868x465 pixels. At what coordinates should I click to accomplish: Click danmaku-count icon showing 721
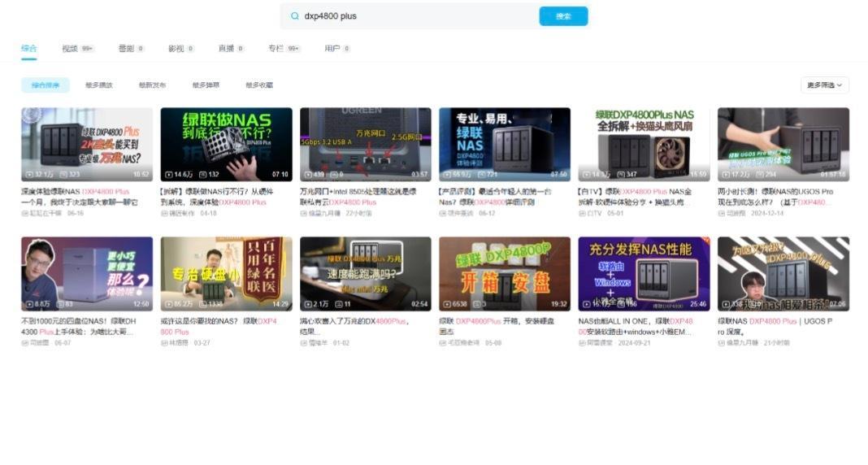[481, 174]
